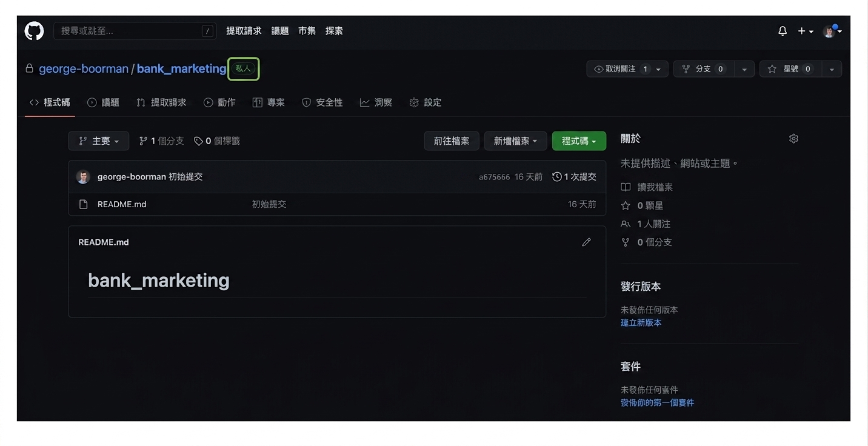The width and height of the screenshot is (868, 446).
Task: Open README.md in the file list
Action: (122, 204)
